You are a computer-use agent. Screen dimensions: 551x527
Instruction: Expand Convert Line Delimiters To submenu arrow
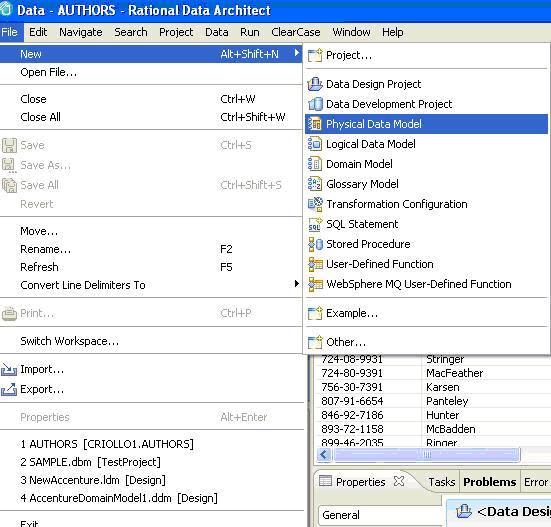point(297,284)
